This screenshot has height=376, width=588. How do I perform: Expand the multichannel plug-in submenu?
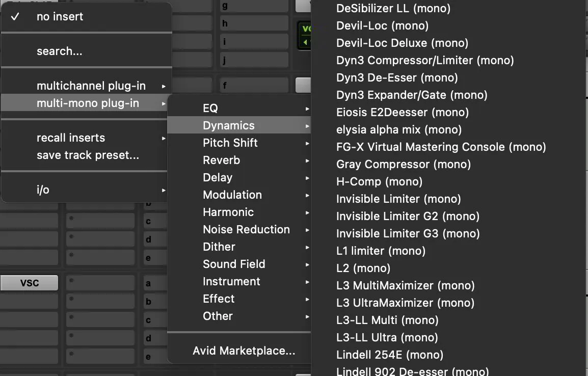tap(92, 86)
